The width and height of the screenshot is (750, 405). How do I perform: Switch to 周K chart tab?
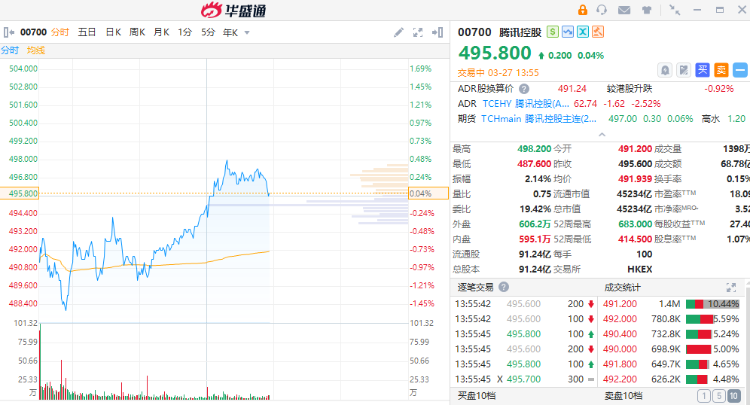click(137, 33)
